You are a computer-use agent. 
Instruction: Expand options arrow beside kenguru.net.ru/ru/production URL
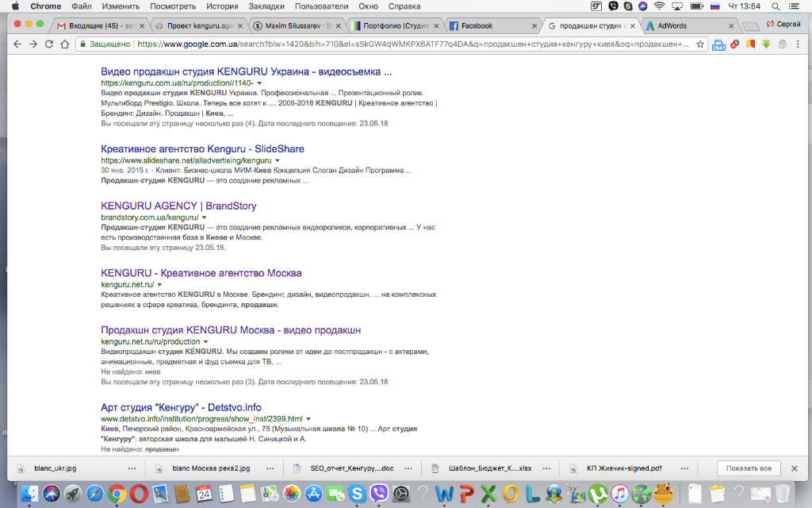click(205, 341)
